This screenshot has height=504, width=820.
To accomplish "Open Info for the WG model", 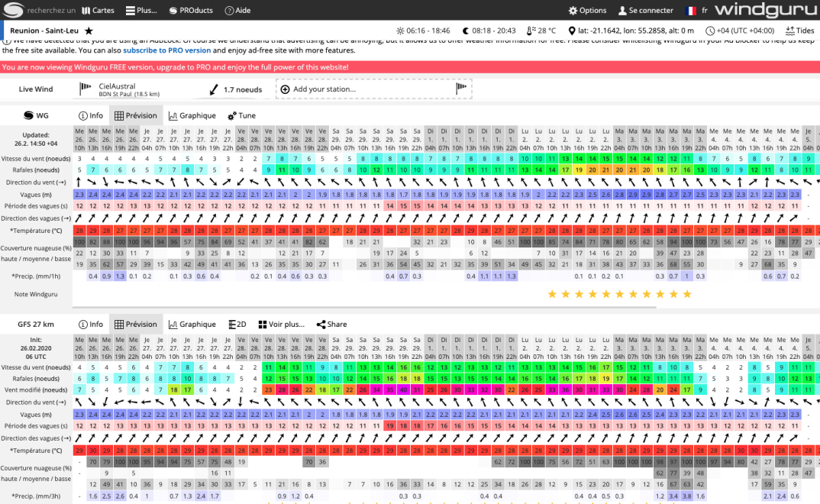I will [x=90, y=116].
